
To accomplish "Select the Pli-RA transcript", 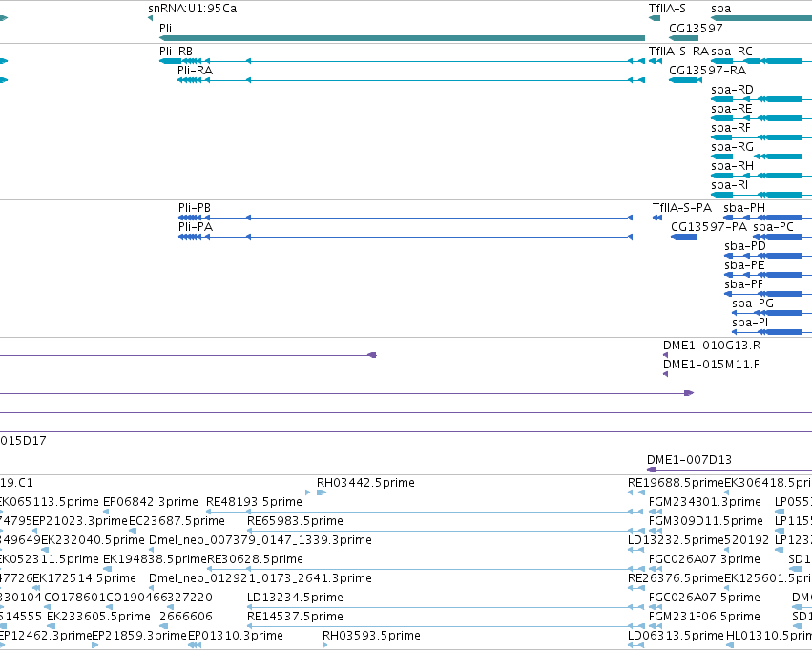I will [411, 80].
